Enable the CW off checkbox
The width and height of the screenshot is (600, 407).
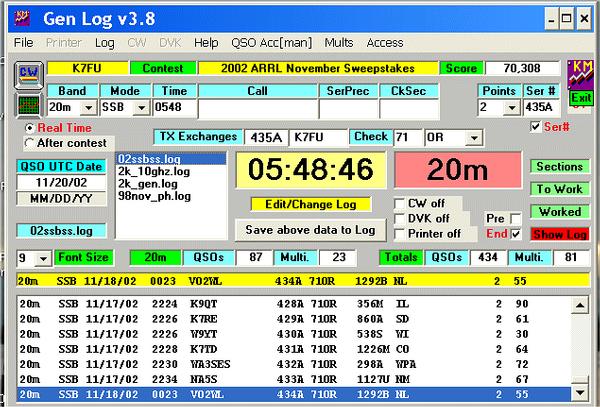pyautogui.click(x=399, y=203)
